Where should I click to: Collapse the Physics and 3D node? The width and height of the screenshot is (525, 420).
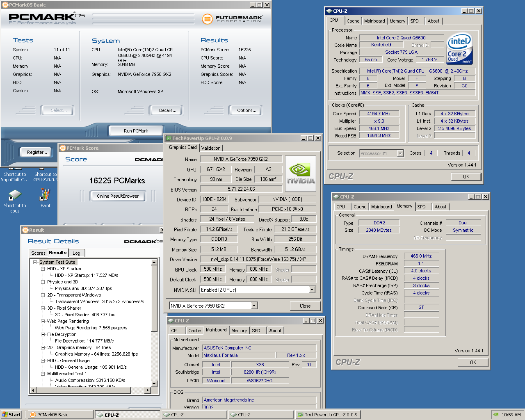[43, 282]
